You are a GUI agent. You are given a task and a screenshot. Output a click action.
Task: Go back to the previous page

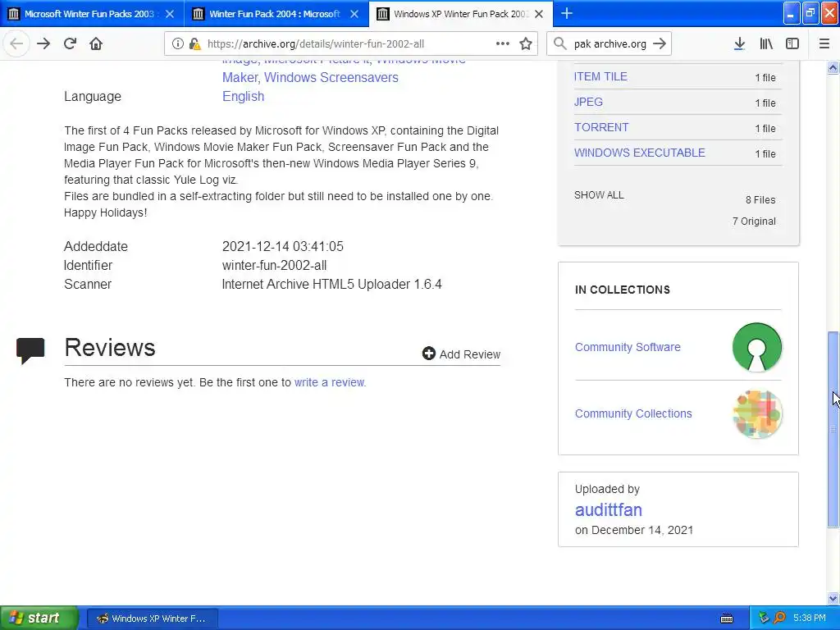tap(16, 43)
